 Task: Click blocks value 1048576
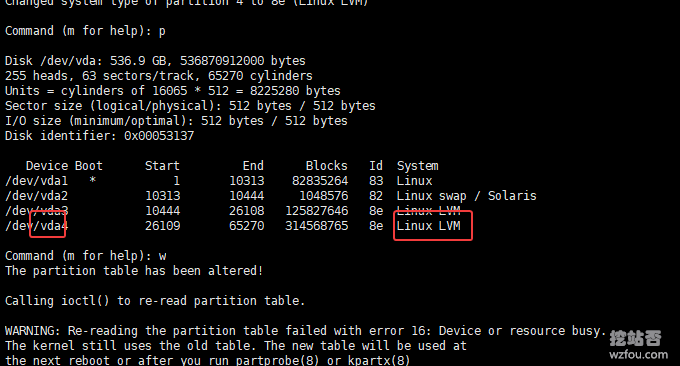point(324,196)
